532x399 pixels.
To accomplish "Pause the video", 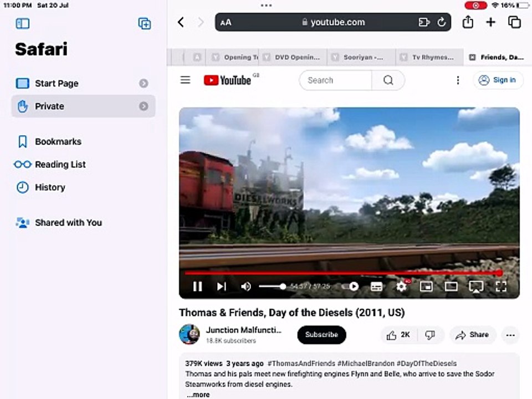I will pos(197,287).
